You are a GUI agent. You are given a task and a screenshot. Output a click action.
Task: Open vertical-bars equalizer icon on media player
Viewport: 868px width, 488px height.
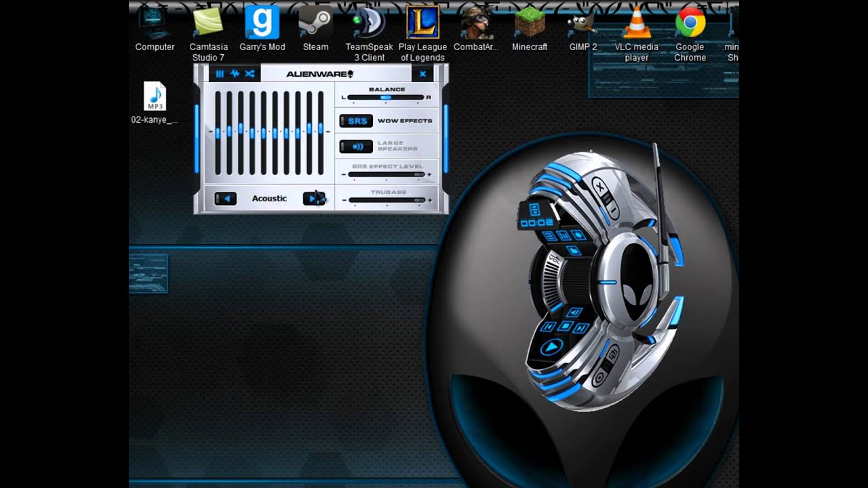[564, 235]
